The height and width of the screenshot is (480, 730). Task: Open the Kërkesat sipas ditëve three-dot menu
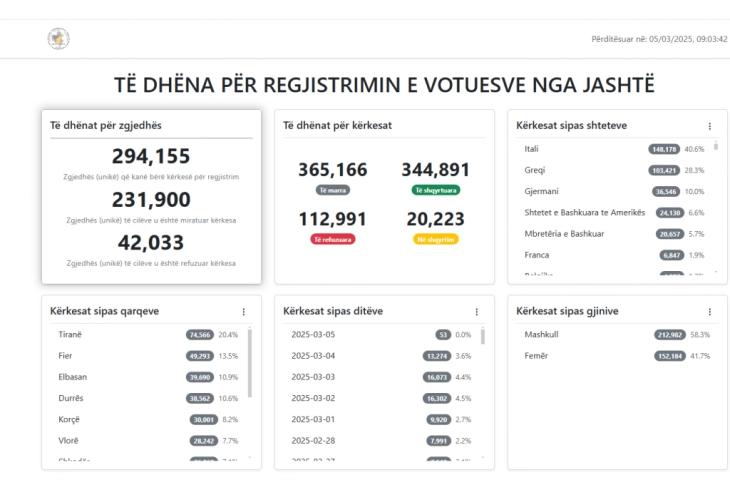point(476,312)
